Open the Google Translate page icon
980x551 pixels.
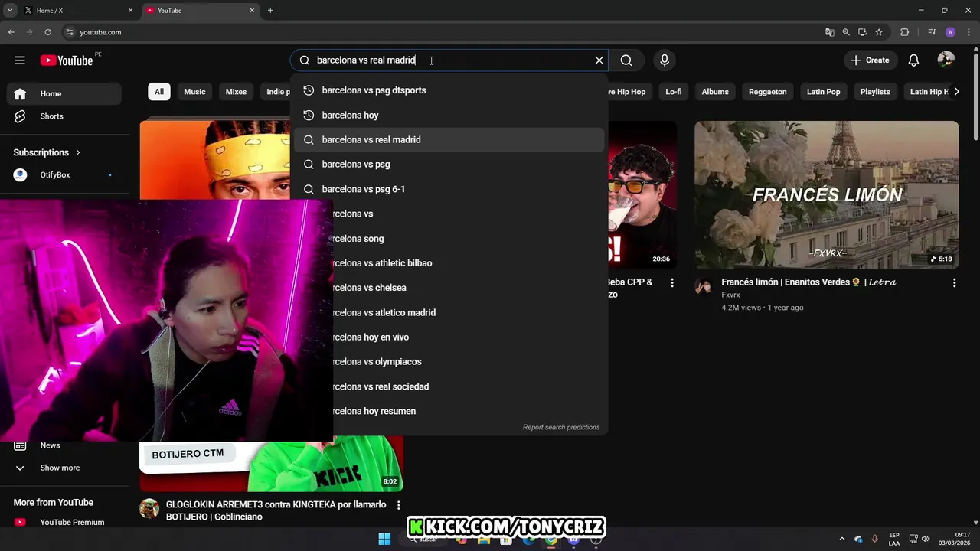(x=829, y=32)
